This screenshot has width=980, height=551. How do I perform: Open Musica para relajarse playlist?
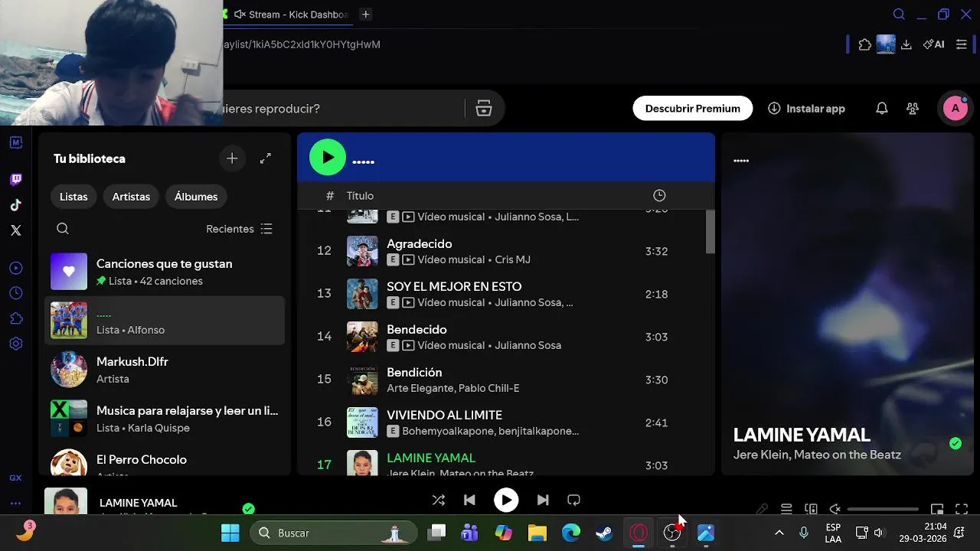165,419
